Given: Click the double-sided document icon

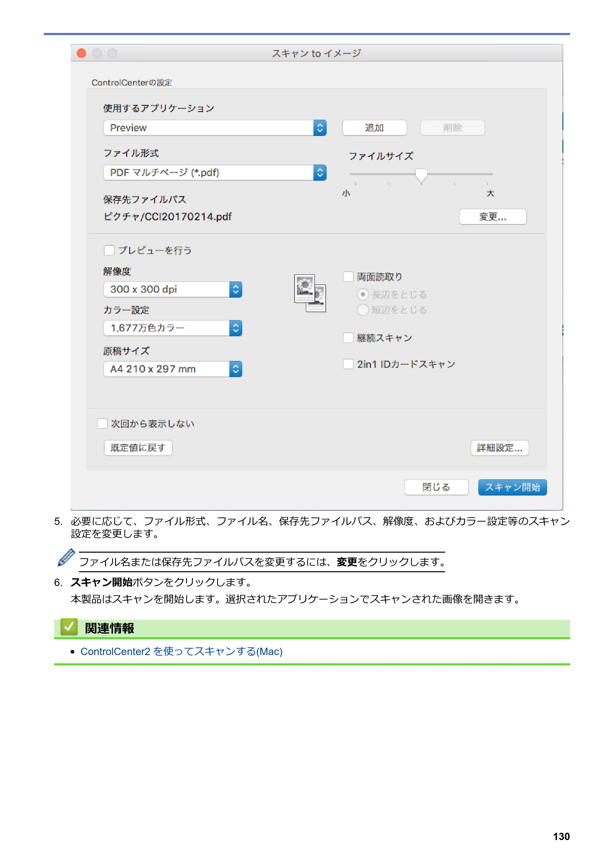Looking at the screenshot, I should (x=310, y=293).
